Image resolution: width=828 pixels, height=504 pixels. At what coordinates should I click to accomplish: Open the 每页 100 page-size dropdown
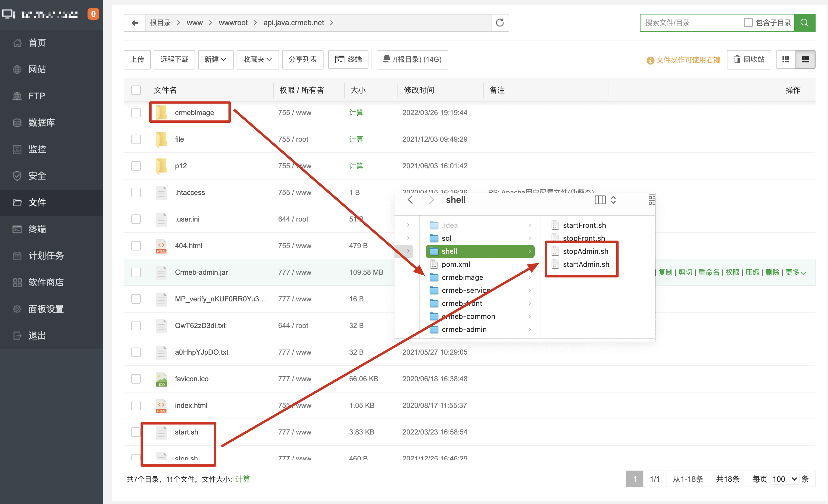(x=784, y=479)
